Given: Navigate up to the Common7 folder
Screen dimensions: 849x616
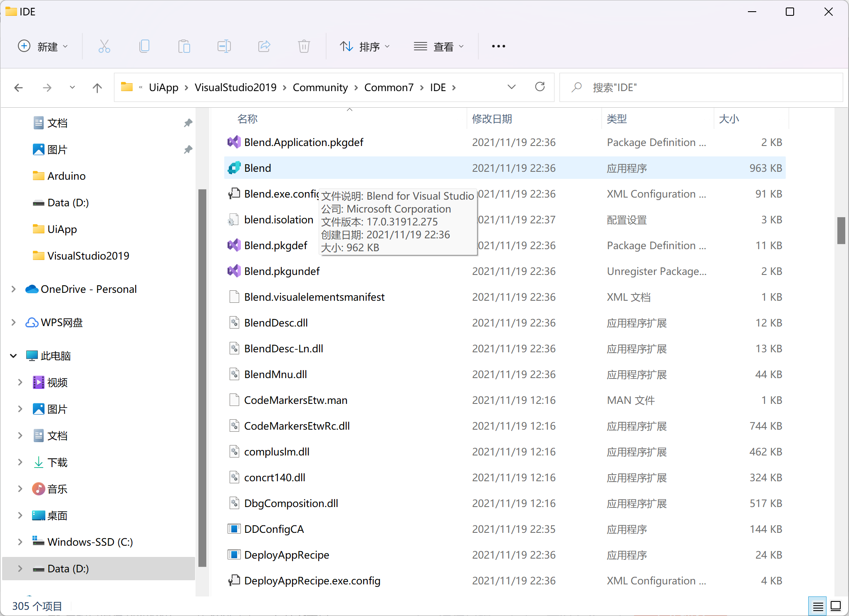Looking at the screenshot, I should pyautogui.click(x=97, y=87).
